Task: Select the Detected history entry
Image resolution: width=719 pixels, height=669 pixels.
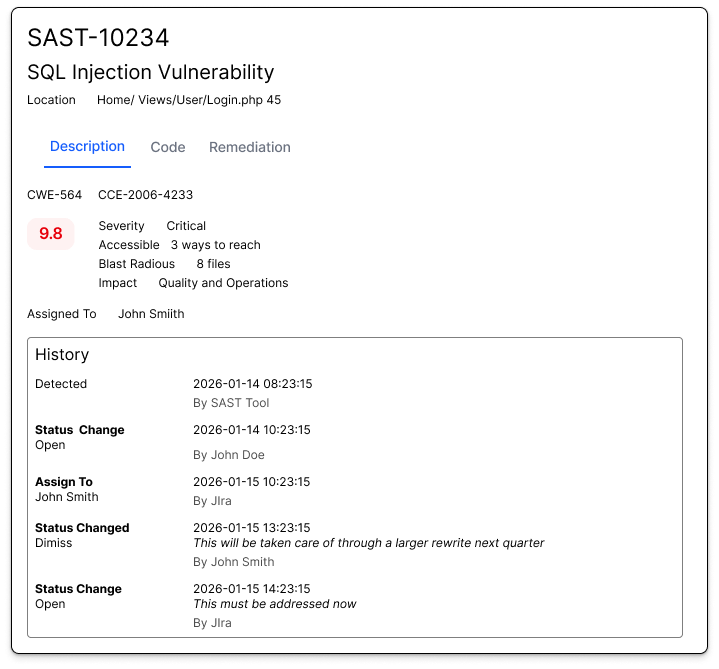Action: pyautogui.click(x=61, y=384)
